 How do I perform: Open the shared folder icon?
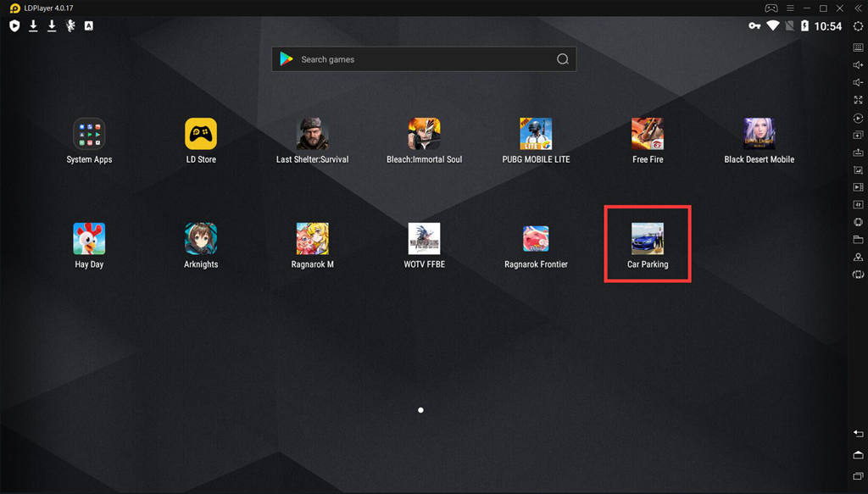click(858, 240)
